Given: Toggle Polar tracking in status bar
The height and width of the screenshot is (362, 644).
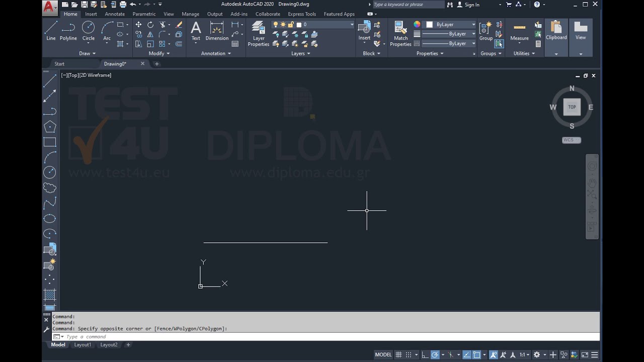Looking at the screenshot, I should pyautogui.click(x=435, y=355).
